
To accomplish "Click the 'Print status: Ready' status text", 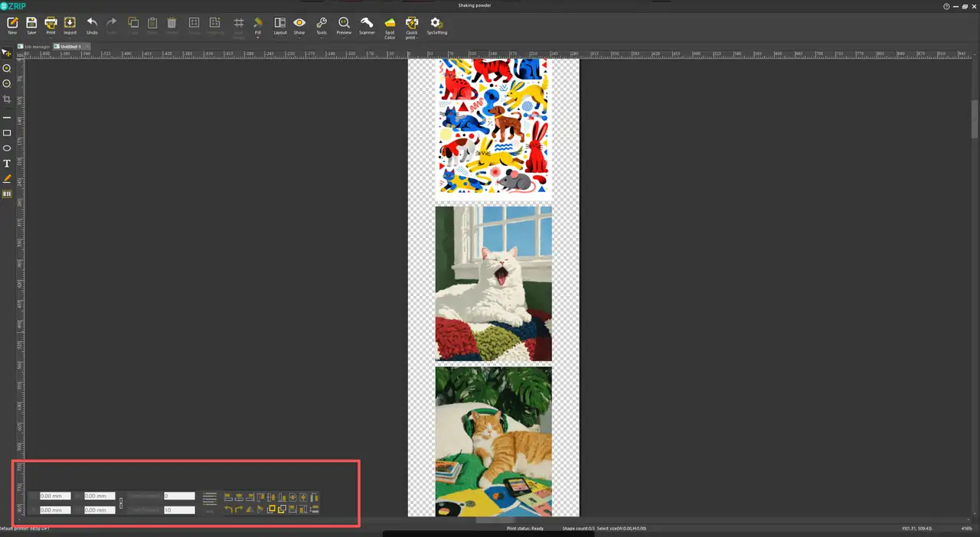I will (525, 529).
